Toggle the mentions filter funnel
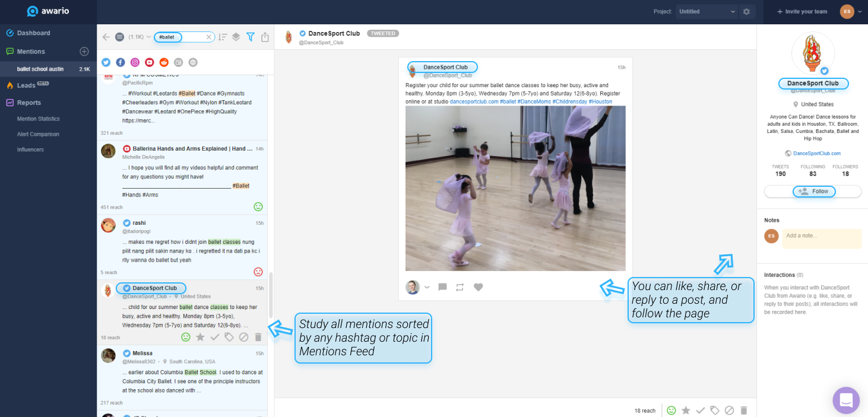The image size is (868, 417). 251,37
